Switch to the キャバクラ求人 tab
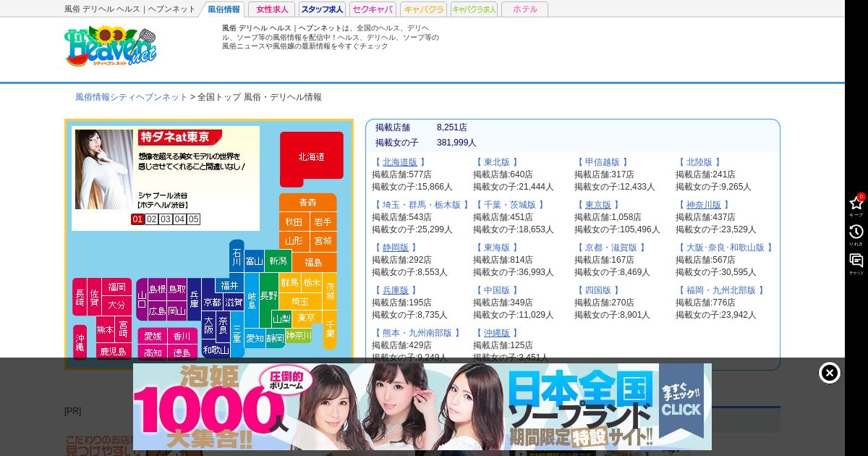This screenshot has width=868, height=456. [x=474, y=9]
